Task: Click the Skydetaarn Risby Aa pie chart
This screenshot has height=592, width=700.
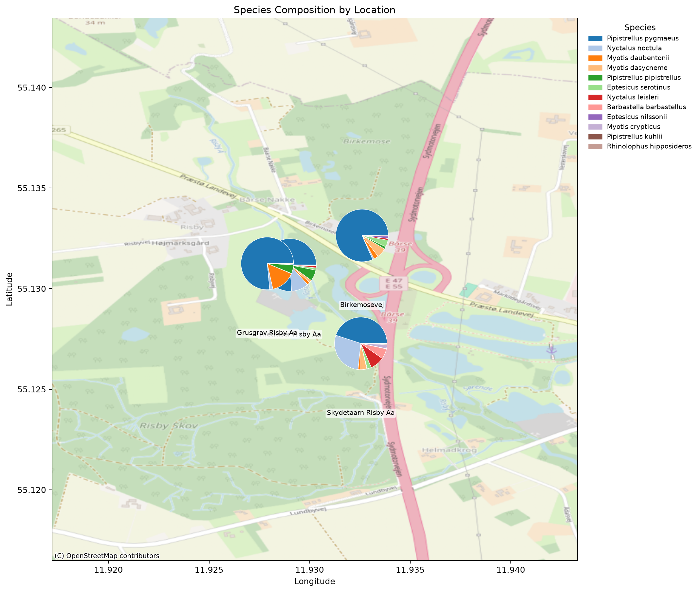Action: [361, 343]
